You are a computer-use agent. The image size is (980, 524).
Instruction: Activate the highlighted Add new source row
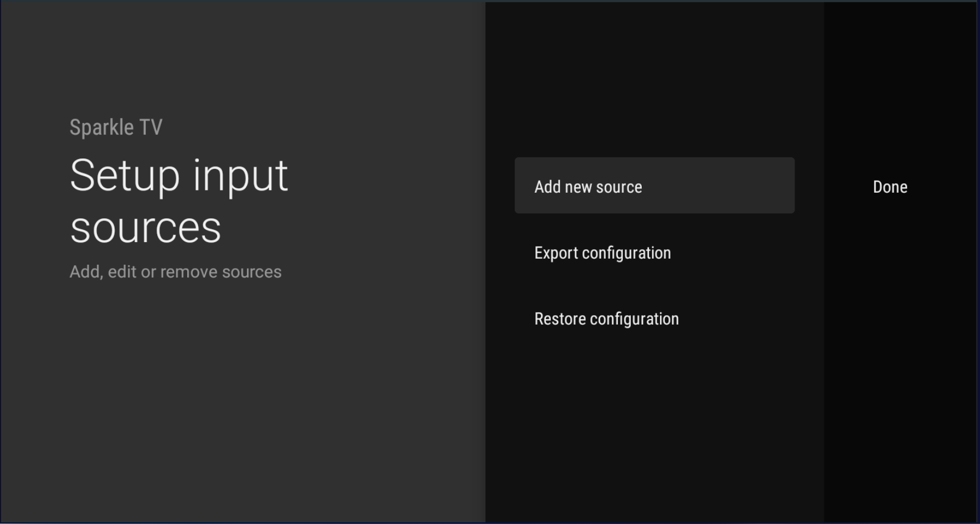coord(654,186)
